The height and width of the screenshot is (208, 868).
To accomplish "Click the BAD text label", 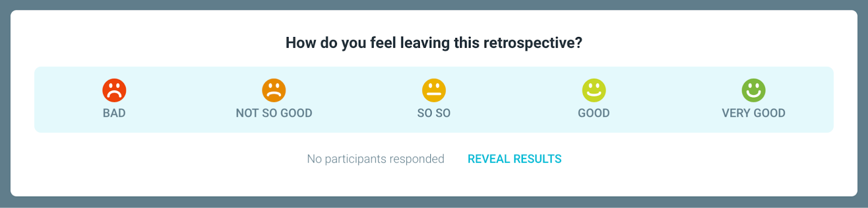I will tap(114, 113).
